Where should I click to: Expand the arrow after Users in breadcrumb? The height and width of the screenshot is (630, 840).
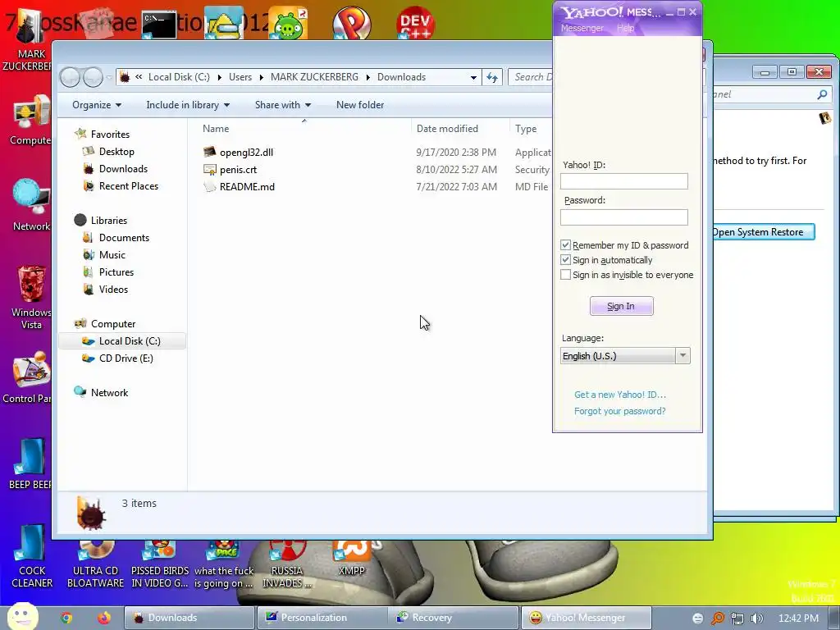coord(262,77)
